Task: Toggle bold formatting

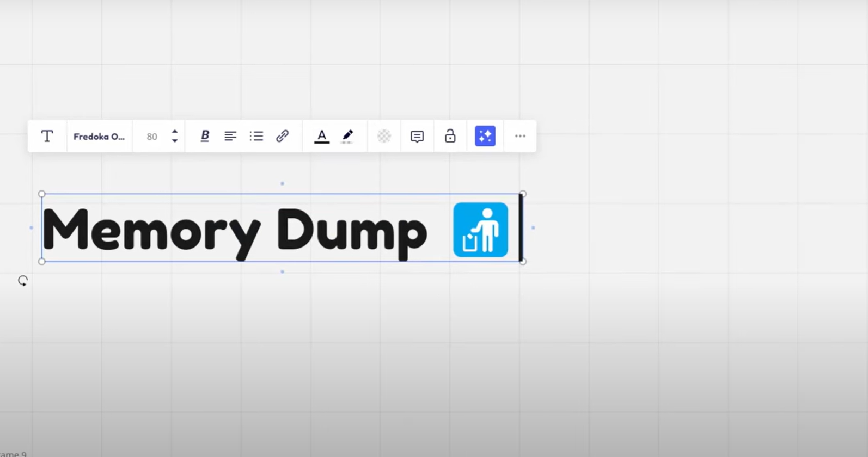Action: click(205, 136)
